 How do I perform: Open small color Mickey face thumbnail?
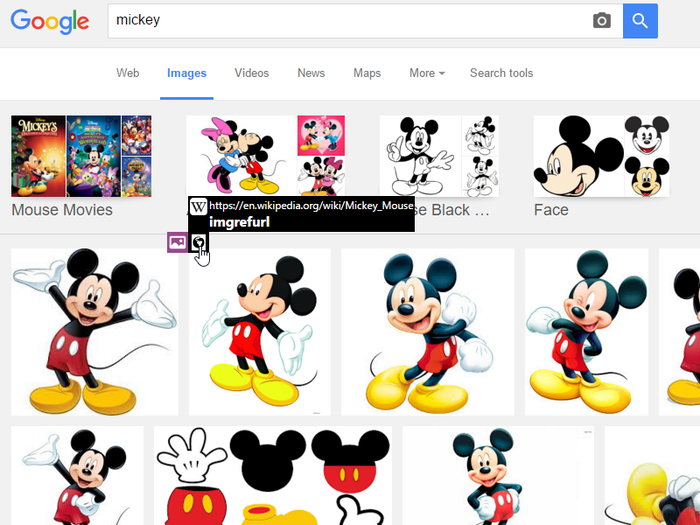[647, 177]
